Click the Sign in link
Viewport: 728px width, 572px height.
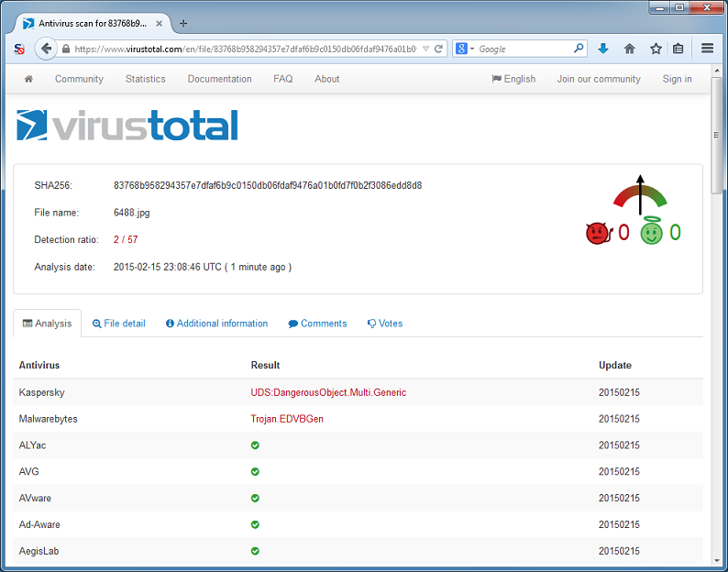(x=677, y=79)
